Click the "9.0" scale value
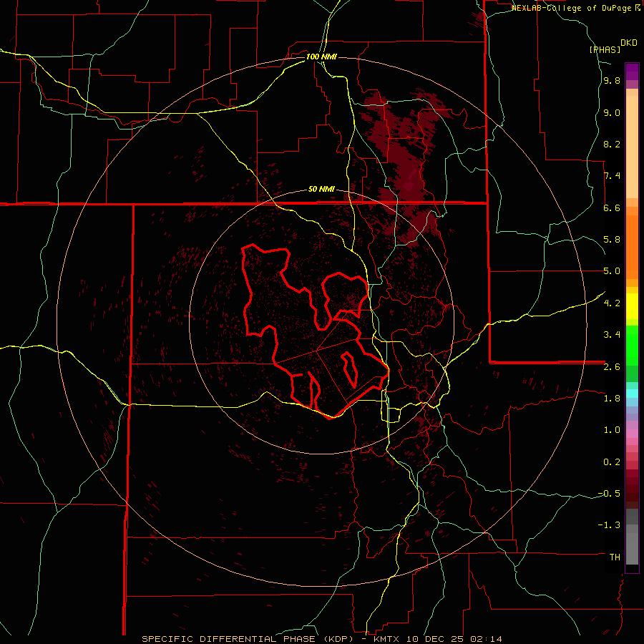 click(x=612, y=112)
